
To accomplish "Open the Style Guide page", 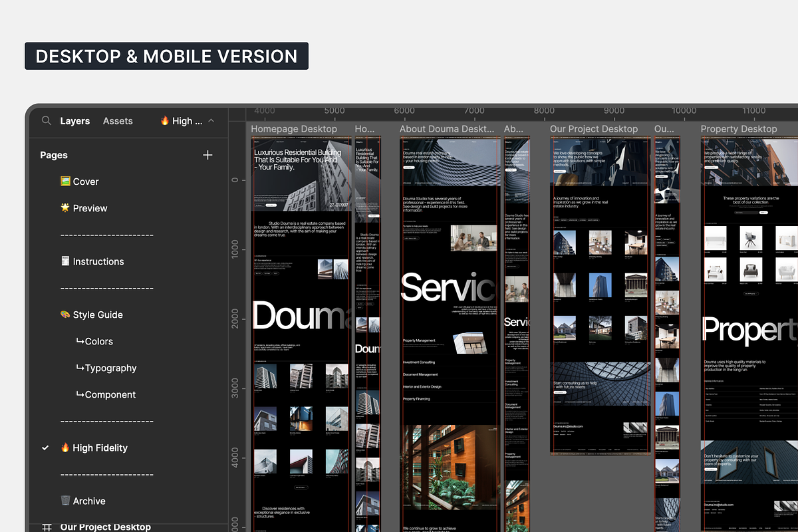I will [91, 315].
